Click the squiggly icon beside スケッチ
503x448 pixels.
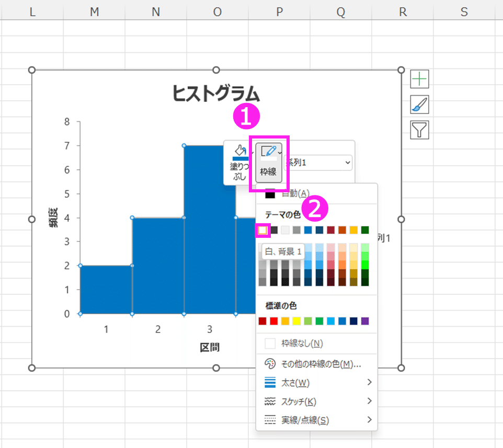tap(270, 401)
